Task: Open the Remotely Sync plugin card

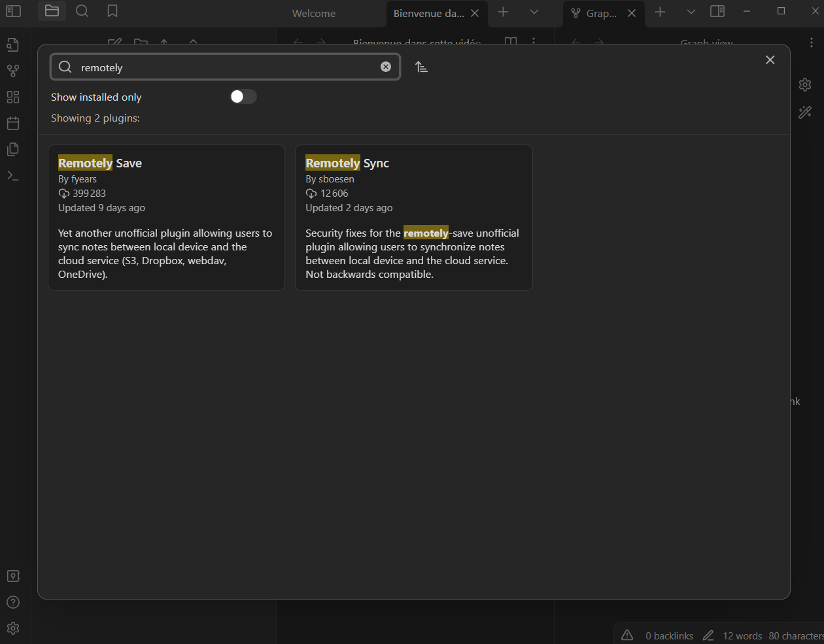Action: point(413,217)
